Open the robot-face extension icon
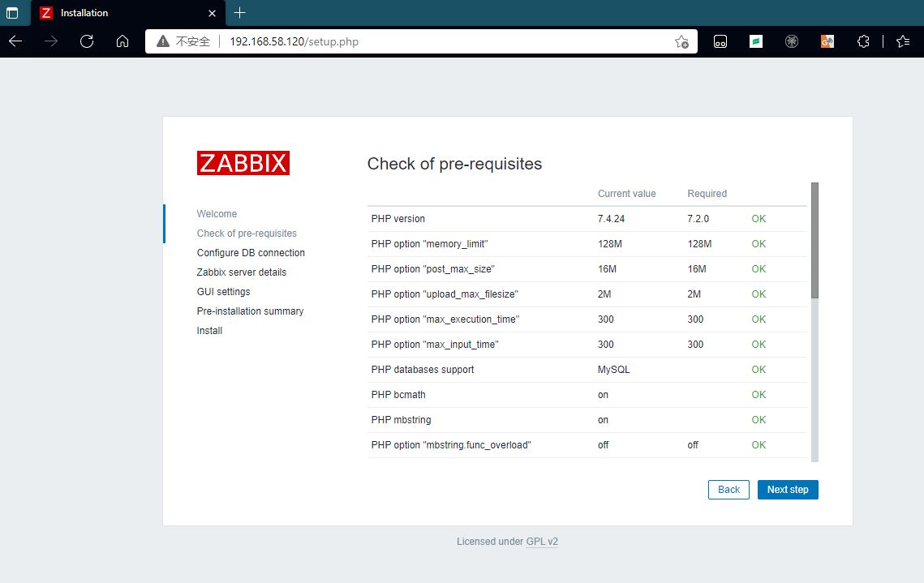The width and height of the screenshot is (924, 583). pos(720,42)
